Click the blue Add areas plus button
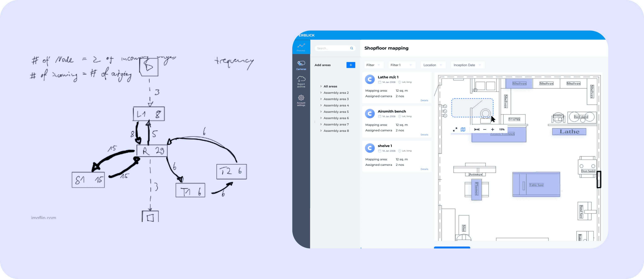The width and height of the screenshot is (644, 279). [x=351, y=65]
